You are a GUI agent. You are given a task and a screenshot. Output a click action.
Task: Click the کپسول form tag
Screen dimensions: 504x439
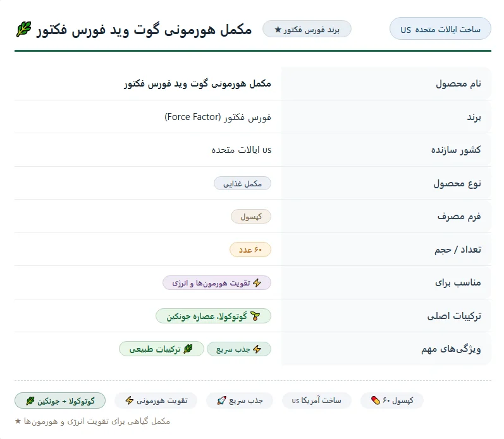click(x=251, y=217)
